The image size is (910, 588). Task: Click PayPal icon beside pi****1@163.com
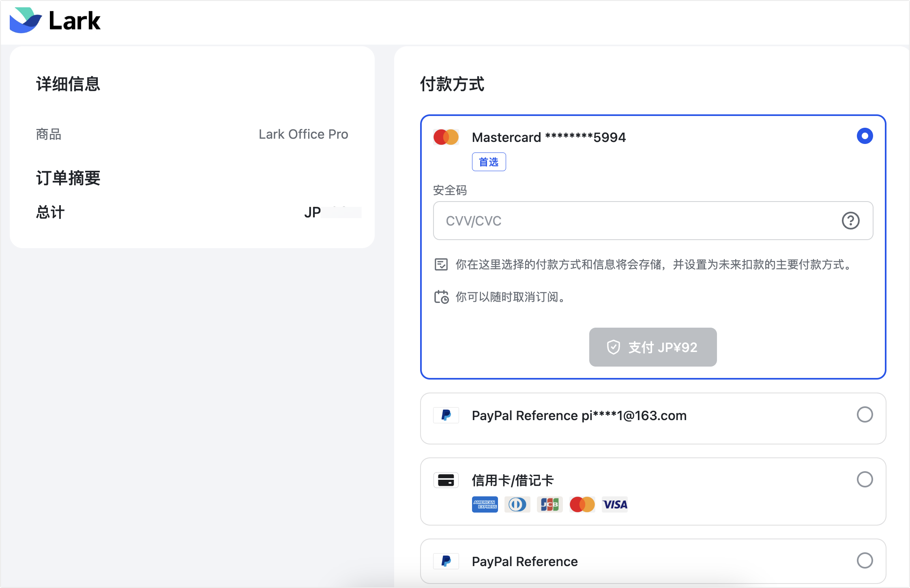click(x=446, y=415)
